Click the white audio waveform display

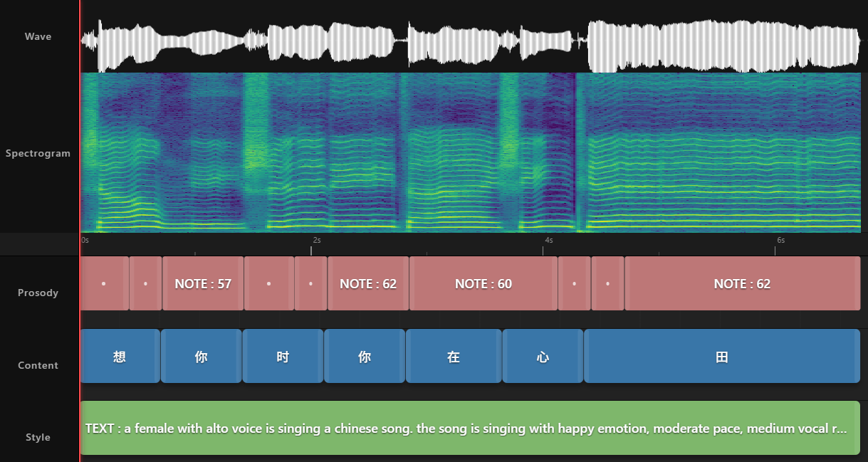click(470, 46)
